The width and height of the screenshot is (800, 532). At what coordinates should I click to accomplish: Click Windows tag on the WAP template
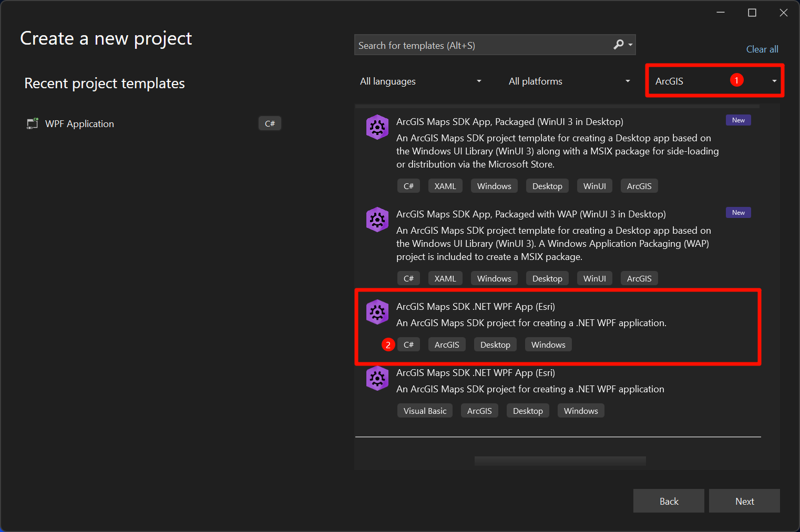coord(494,278)
